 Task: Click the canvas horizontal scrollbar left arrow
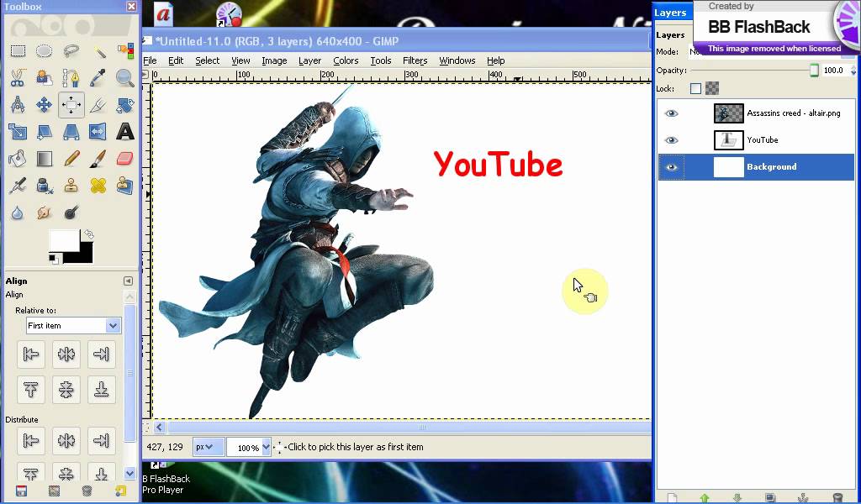[159, 427]
